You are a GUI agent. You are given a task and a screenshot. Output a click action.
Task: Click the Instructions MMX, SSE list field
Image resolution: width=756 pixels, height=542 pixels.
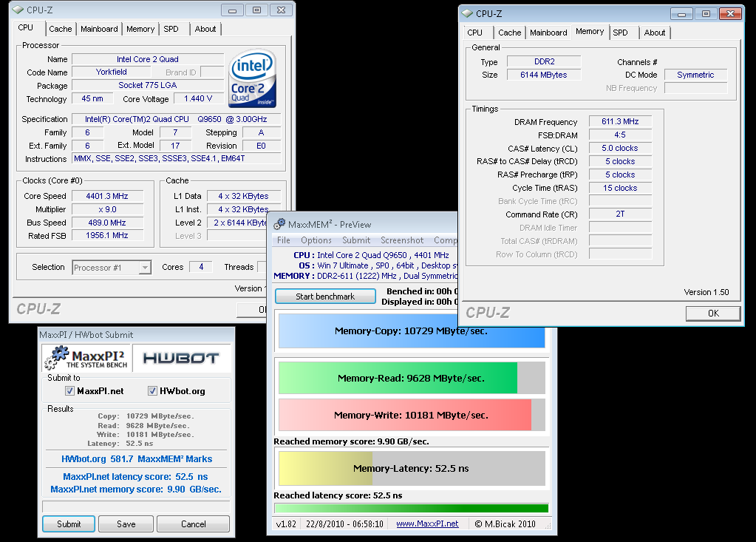pyautogui.click(x=177, y=159)
